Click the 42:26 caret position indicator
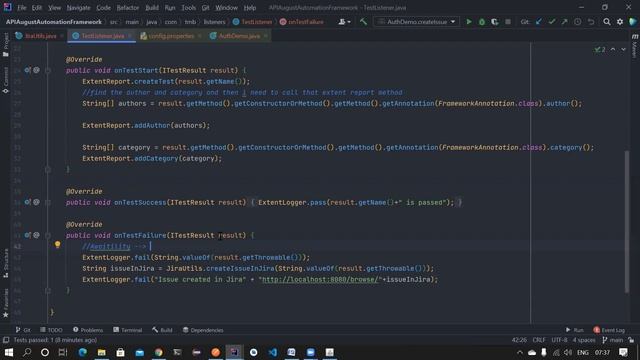The height and width of the screenshot is (360, 640). (519, 340)
